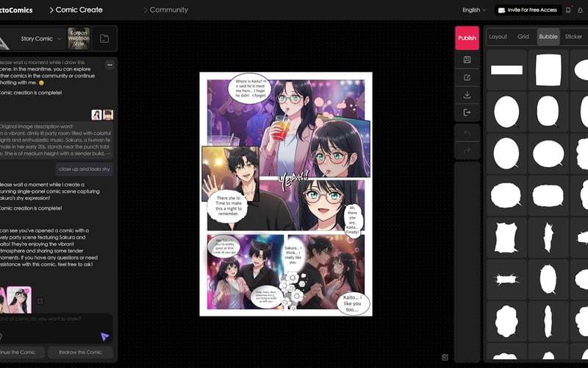Image resolution: width=588 pixels, height=368 pixels.
Task: Choose the wavy-edged oval bubble shape
Action: (506, 196)
